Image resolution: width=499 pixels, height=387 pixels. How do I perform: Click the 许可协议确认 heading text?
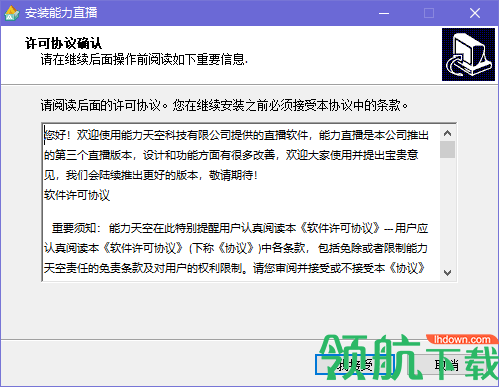tap(63, 43)
